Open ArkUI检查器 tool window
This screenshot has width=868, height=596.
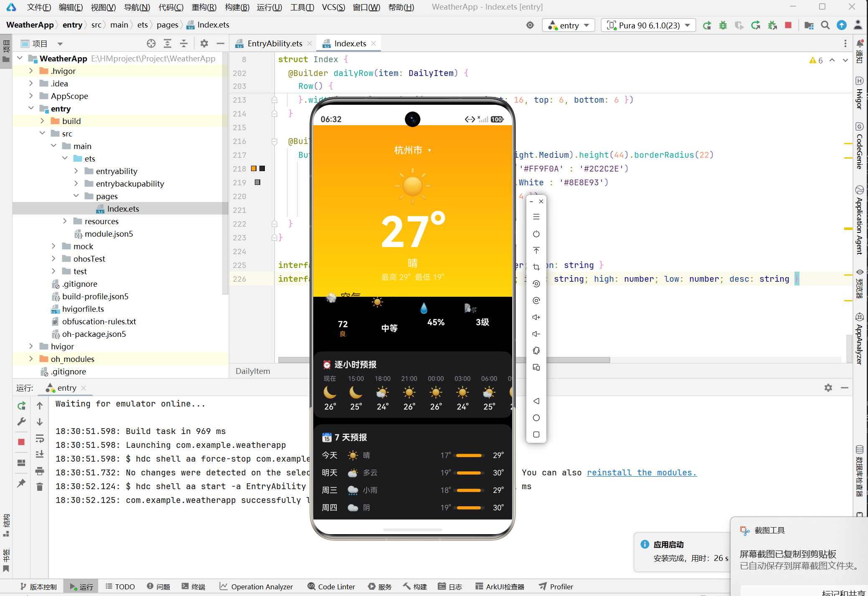pyautogui.click(x=500, y=586)
